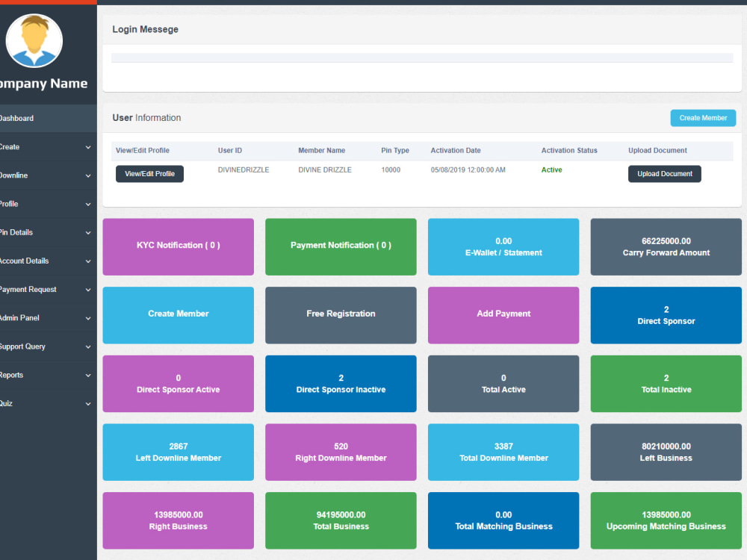
Task: Click the Pin Type column header
Action: coord(395,151)
